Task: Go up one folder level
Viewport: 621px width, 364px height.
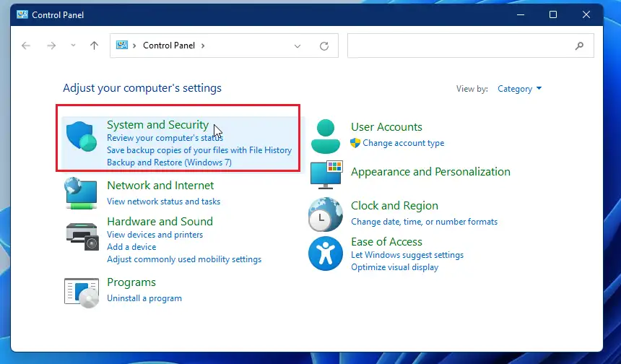Action: point(94,45)
